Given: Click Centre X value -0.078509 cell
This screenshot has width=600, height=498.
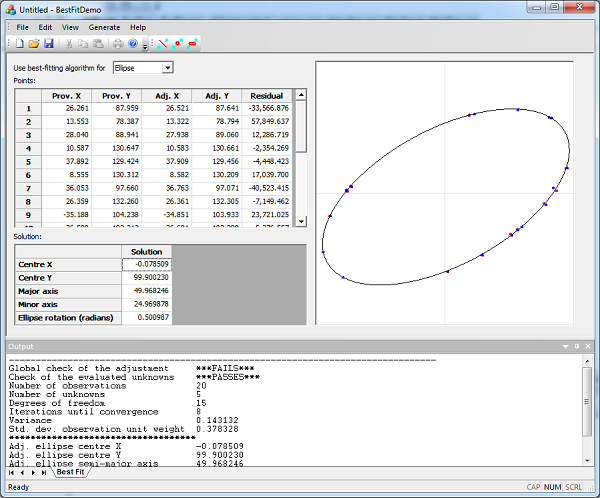Looking at the screenshot, I should tap(147, 264).
